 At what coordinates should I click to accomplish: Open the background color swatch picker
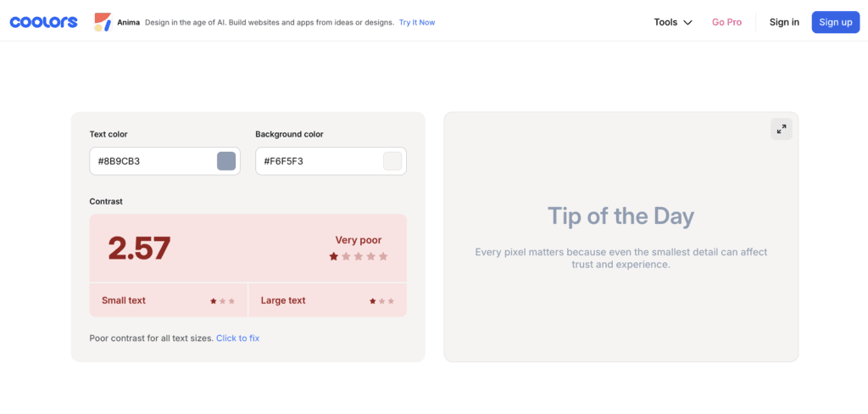click(x=392, y=161)
